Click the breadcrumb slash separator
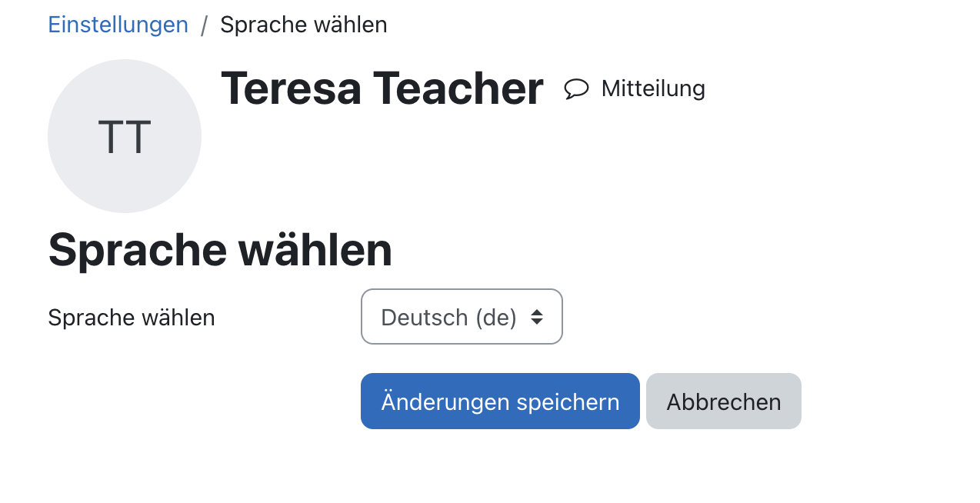The height and width of the screenshot is (503, 980). (204, 25)
